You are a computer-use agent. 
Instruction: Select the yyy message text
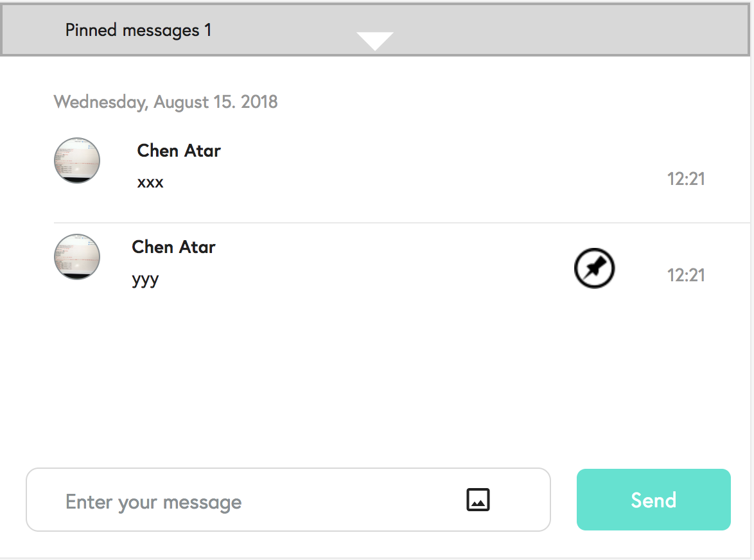(145, 279)
